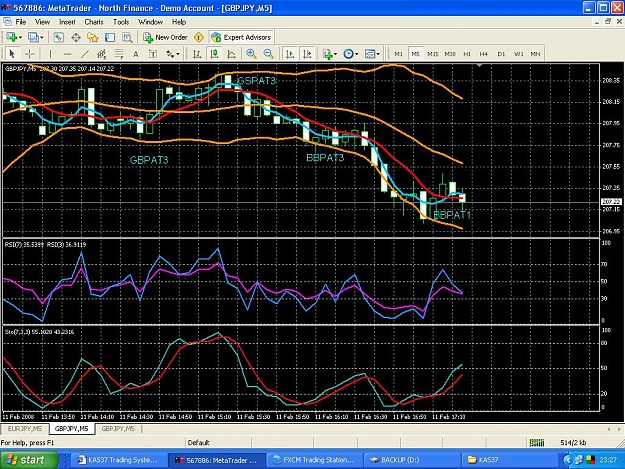Open the Window menu
This screenshot has width=625, height=469.
coord(150,22)
